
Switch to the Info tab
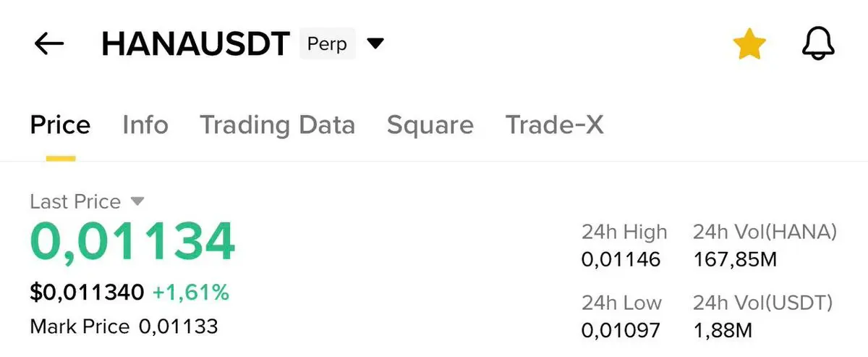145,125
